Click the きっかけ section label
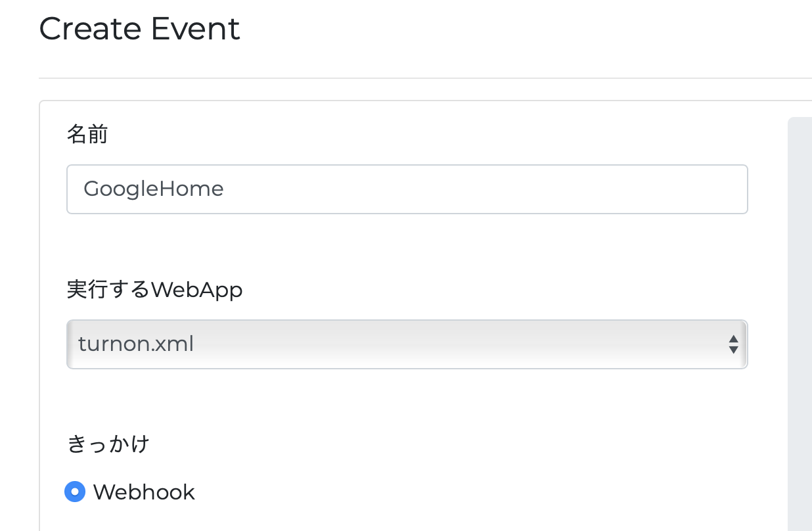This screenshot has height=531, width=812. click(108, 444)
